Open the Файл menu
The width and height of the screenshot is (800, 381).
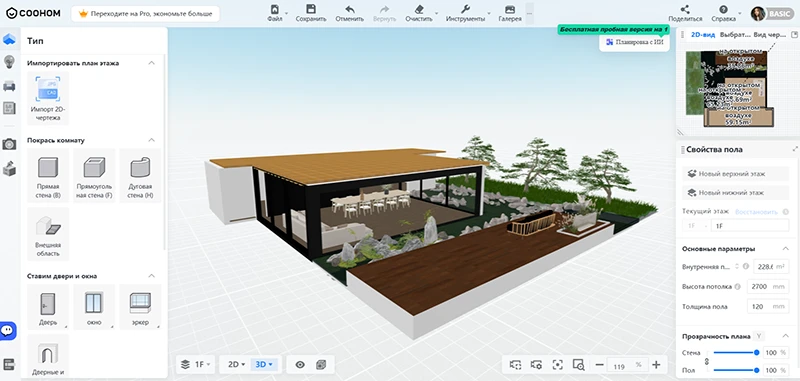coord(274,14)
